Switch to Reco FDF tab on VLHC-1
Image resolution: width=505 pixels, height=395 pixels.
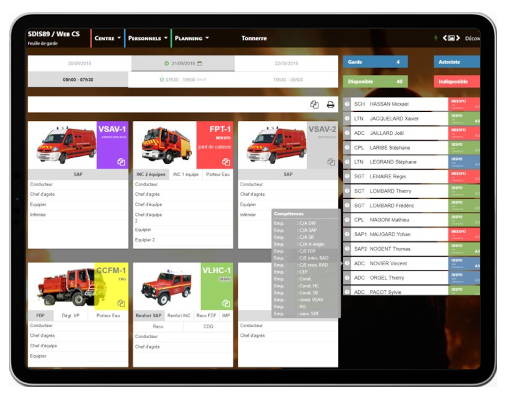(206, 315)
